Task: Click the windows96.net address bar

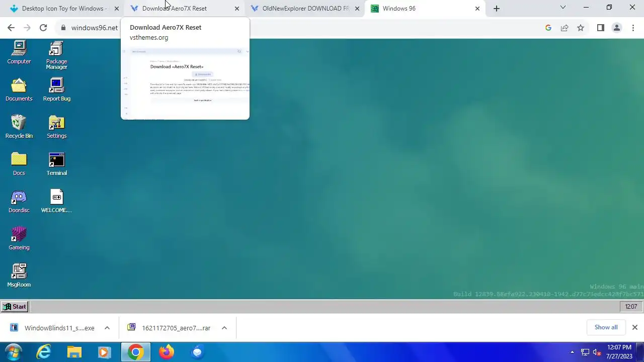Action: (322, 28)
